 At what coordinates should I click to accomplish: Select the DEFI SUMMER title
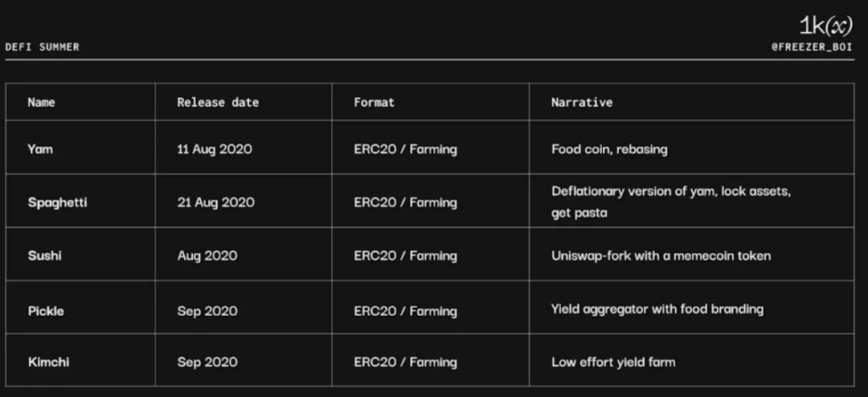[x=42, y=47]
